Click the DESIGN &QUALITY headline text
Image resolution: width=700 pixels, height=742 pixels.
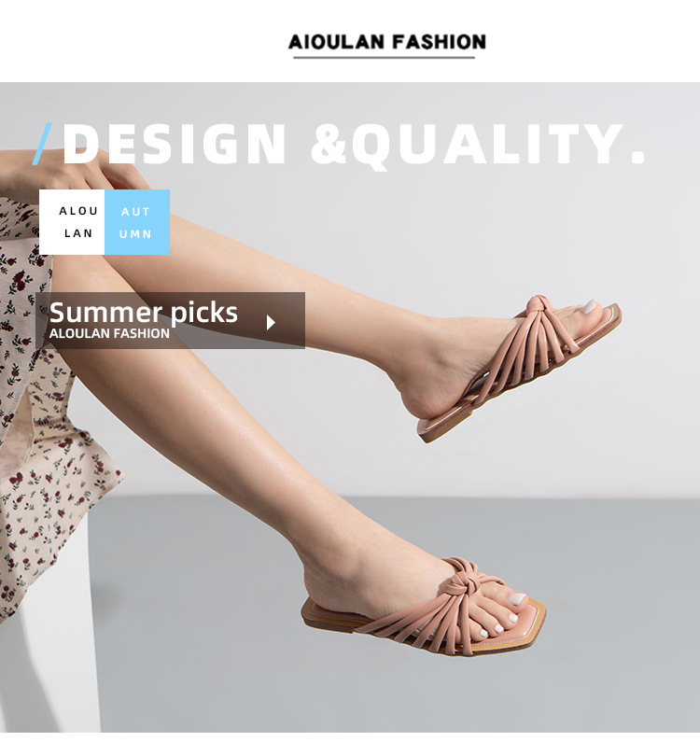click(x=354, y=145)
